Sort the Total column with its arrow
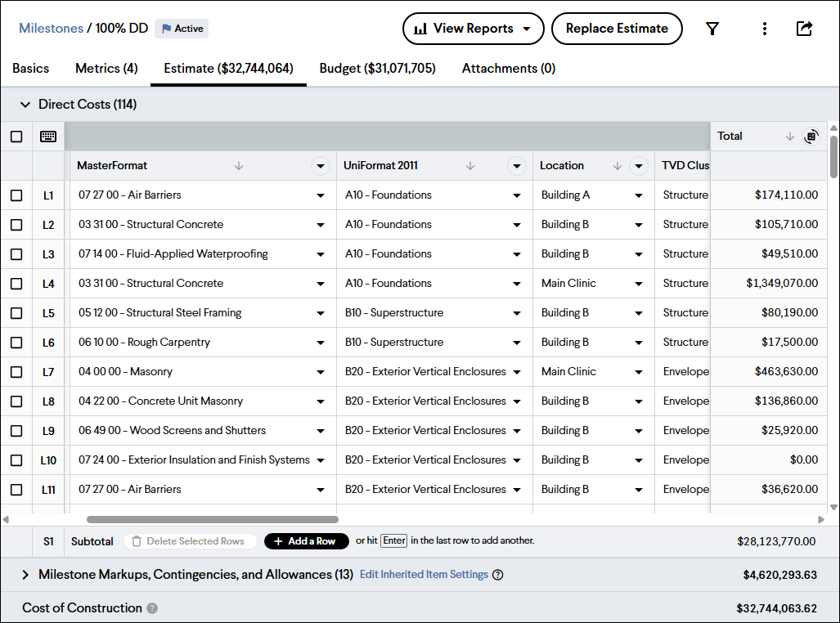Viewport: 840px width, 623px height. (789, 137)
